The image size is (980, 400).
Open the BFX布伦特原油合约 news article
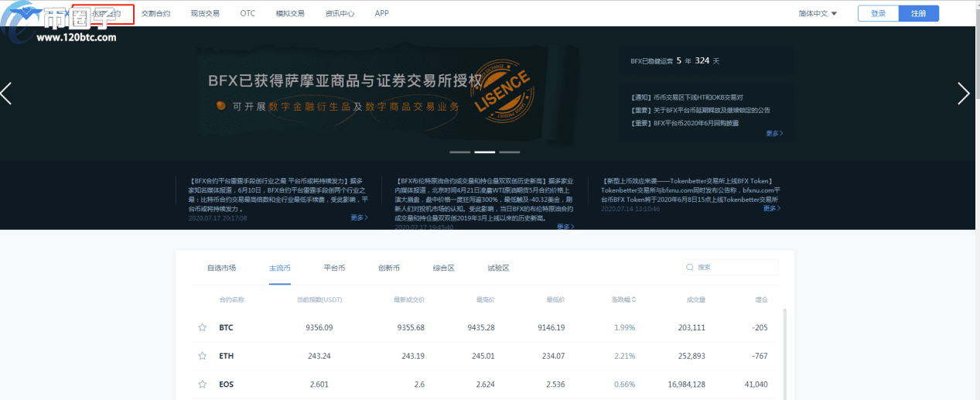point(485,199)
